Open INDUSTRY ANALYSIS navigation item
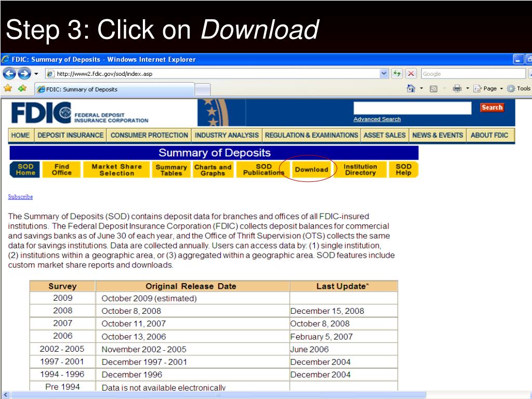Screen dimensions: 532x399 [x=227, y=136]
